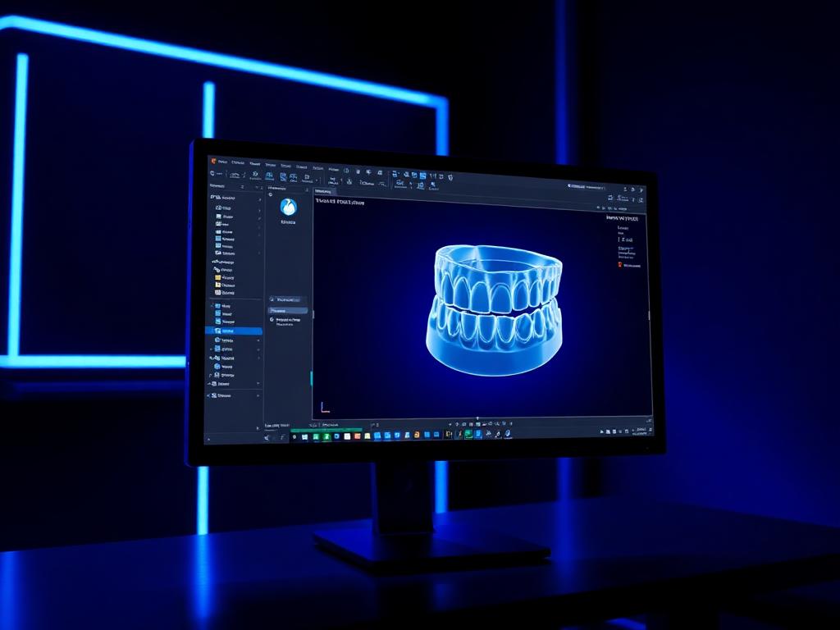Click the blue round icon last in taskbar apps
Viewport: 840px width, 630px height.
coord(507,433)
